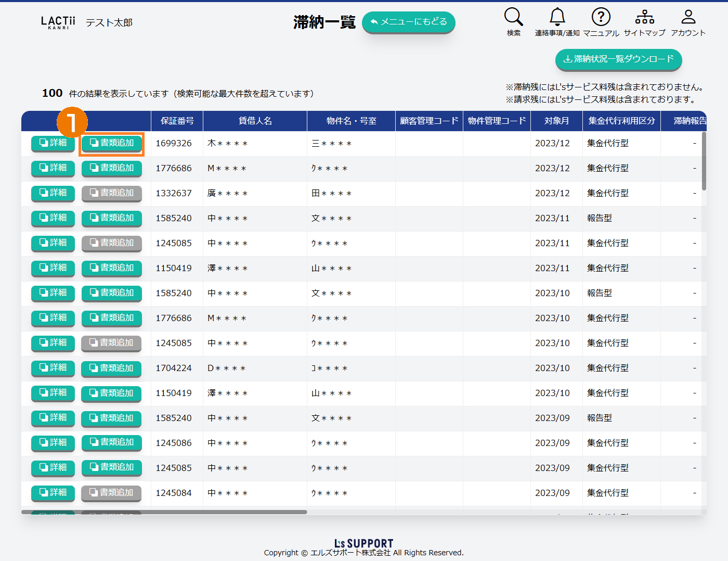Click greyed 書類追加 for number 1332637
The image size is (728, 561).
coord(112,193)
